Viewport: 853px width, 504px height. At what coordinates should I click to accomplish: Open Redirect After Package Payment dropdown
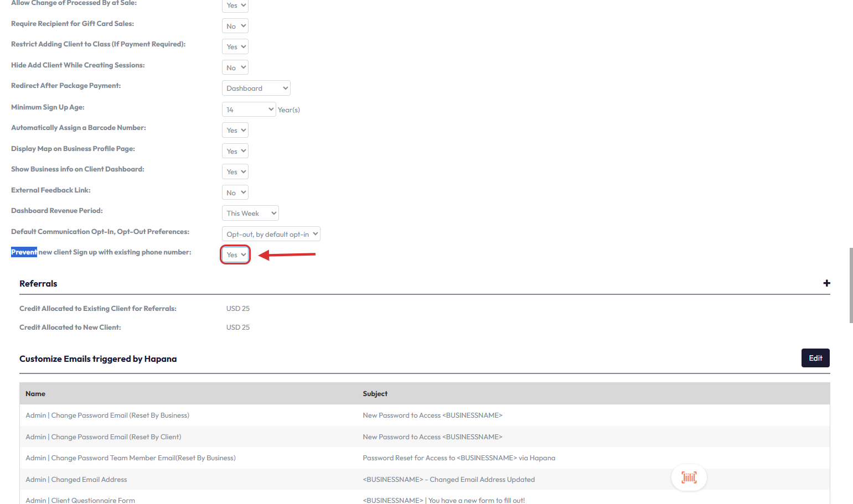[x=256, y=89]
